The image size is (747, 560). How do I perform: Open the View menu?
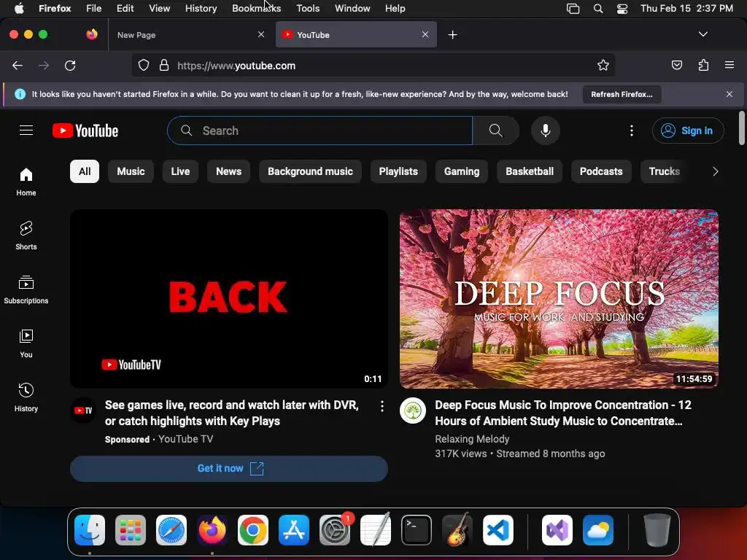159,9
